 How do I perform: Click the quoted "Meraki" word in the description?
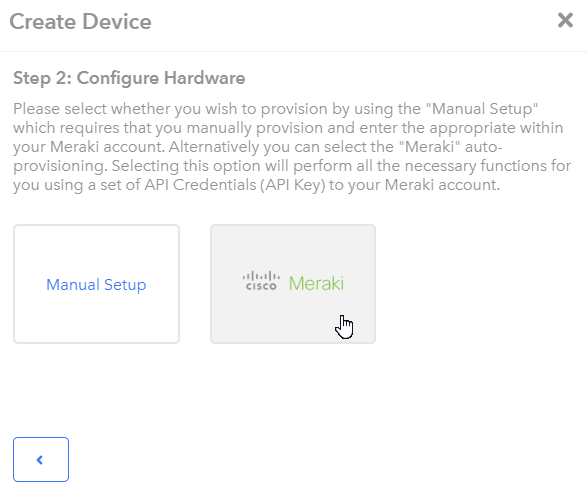coord(429,147)
